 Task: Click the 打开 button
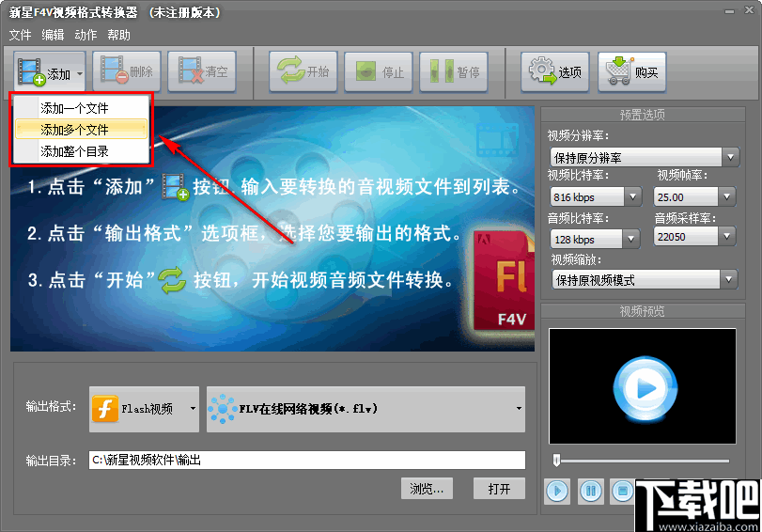point(499,489)
